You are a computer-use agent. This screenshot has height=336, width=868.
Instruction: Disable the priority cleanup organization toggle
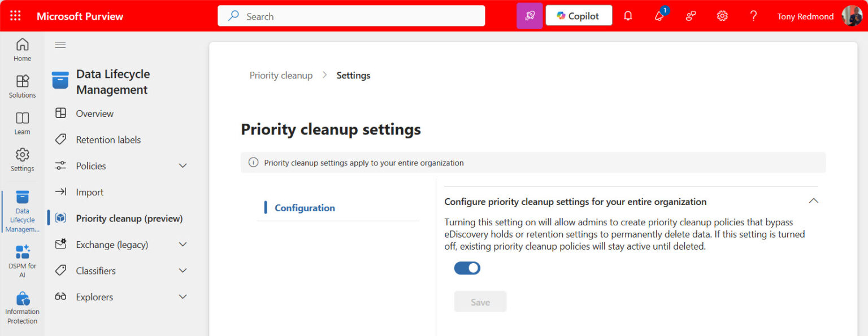click(467, 268)
